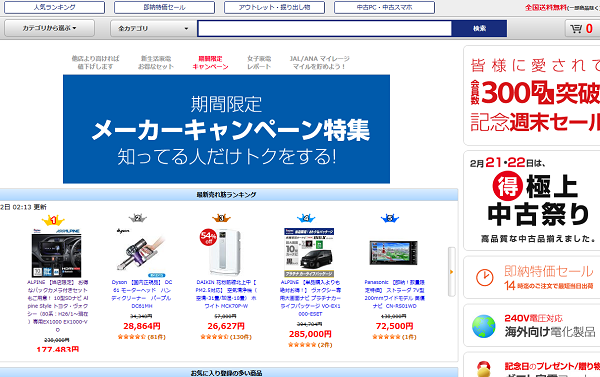Click the 検索 search button
Image resolution: width=600 pixels, height=377 pixels.
[x=479, y=28]
